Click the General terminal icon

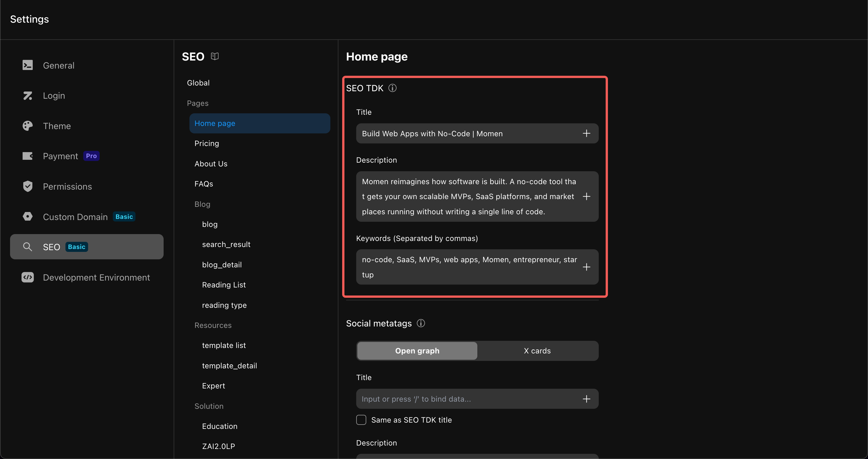(28, 65)
